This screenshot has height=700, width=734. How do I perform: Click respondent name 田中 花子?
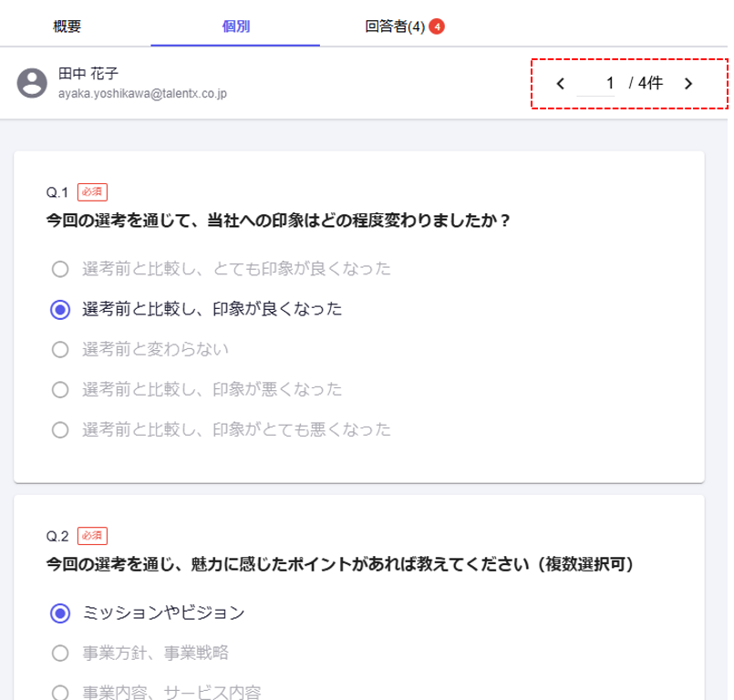click(x=88, y=74)
